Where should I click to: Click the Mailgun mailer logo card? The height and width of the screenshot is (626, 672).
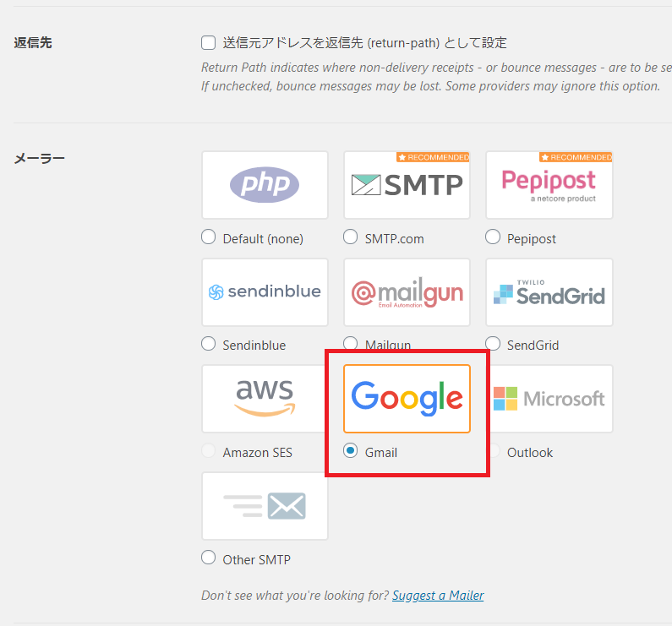407,291
